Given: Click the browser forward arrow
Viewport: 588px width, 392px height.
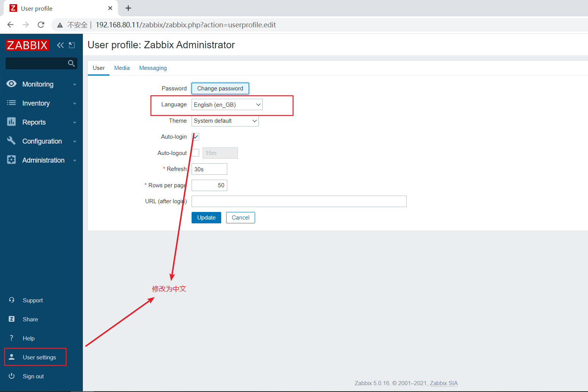Looking at the screenshot, I should coord(26,25).
